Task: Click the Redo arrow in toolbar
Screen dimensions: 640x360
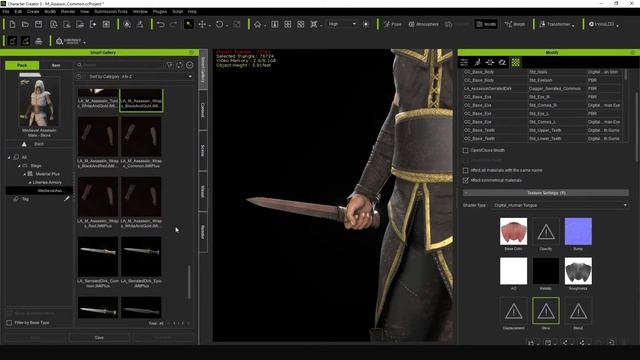Action: point(173,24)
